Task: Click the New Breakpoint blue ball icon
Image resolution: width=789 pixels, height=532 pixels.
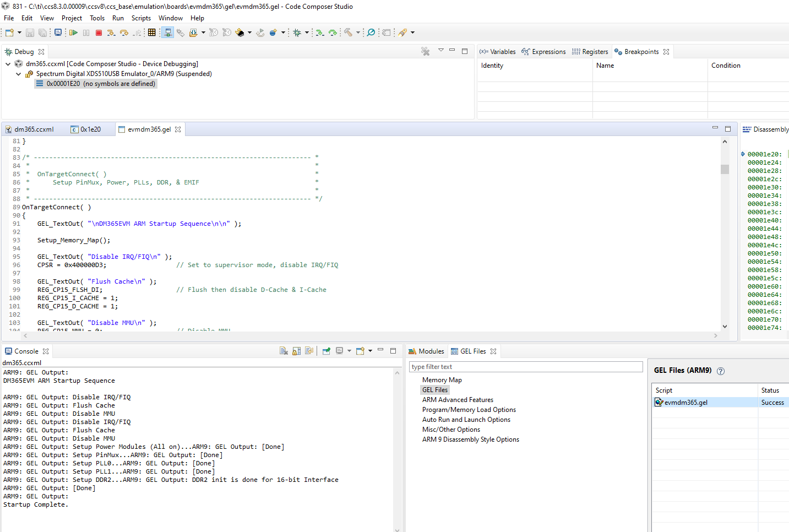Action: pyautogui.click(x=273, y=32)
